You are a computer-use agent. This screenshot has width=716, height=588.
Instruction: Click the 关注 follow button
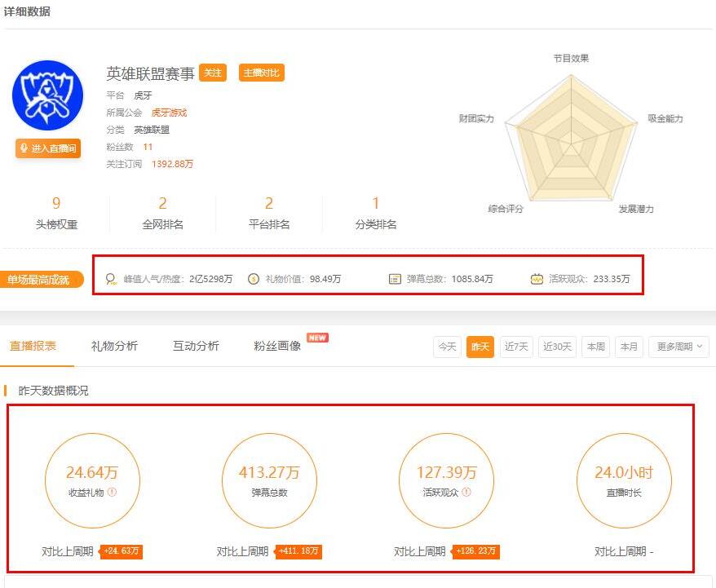213,73
